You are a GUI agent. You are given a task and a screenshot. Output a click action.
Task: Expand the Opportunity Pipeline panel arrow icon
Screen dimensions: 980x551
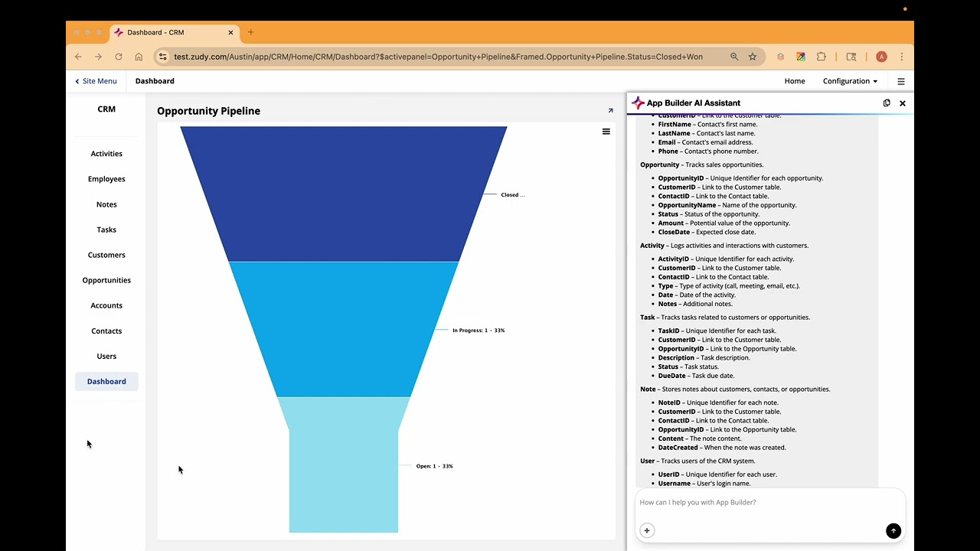(610, 111)
